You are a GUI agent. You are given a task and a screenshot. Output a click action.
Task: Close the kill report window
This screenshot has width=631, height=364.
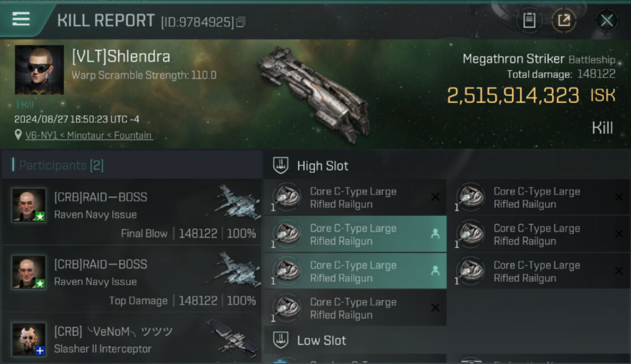[x=607, y=20]
